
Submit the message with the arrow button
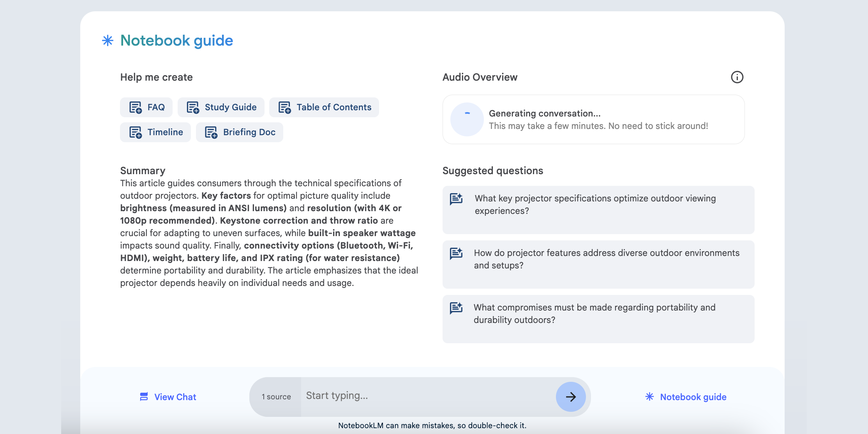pos(571,397)
